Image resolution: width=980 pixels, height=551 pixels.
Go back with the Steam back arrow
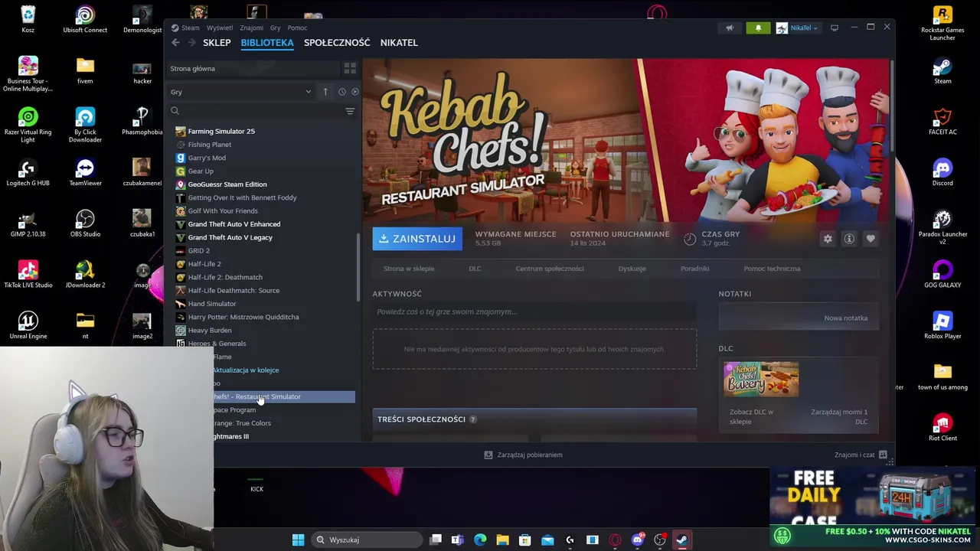[175, 43]
